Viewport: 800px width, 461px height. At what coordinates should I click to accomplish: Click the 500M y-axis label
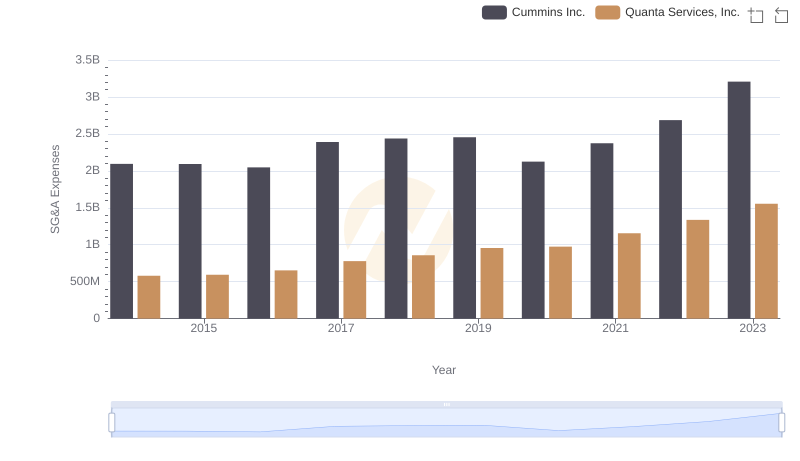tap(85, 281)
